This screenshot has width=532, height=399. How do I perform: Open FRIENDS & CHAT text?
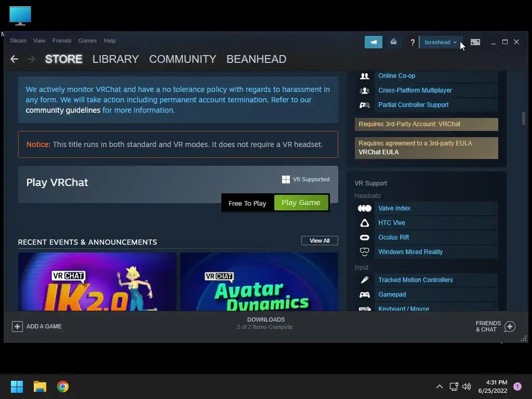[488, 326]
